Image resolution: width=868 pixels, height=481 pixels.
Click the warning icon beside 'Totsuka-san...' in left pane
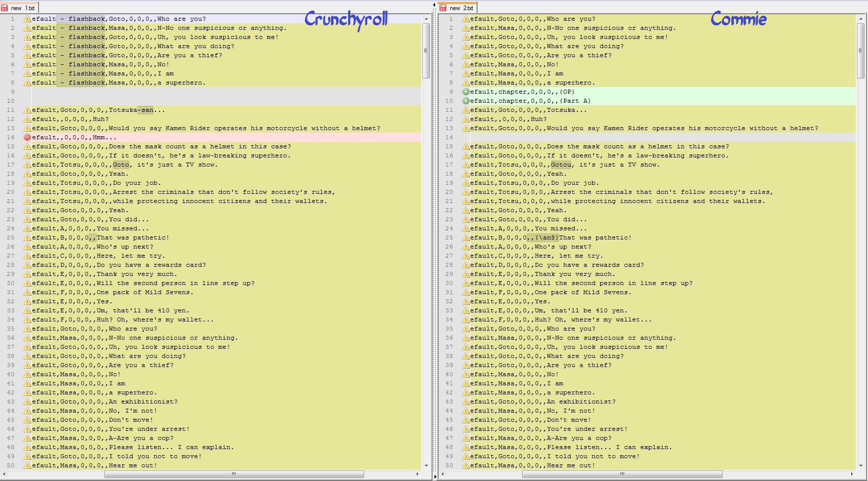pyautogui.click(x=27, y=110)
